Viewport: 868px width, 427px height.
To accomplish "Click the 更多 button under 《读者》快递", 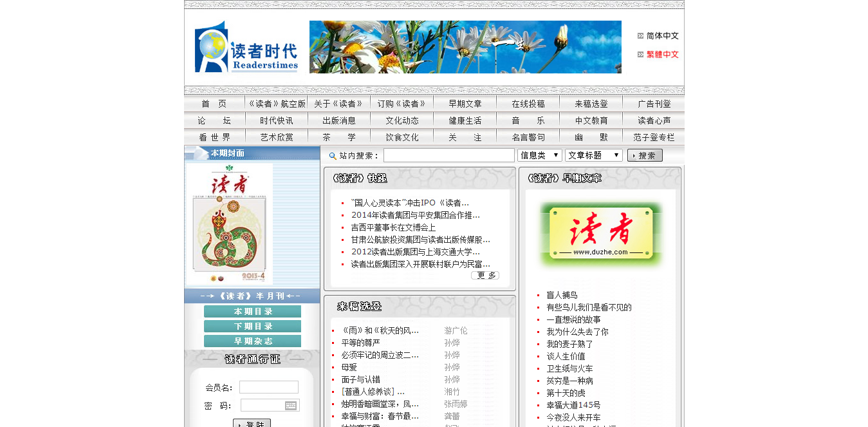I will [485, 276].
